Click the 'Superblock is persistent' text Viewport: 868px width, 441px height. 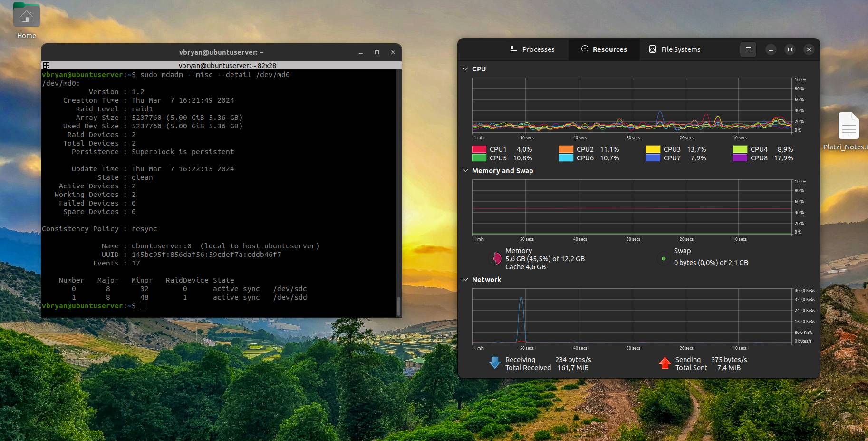pos(183,152)
